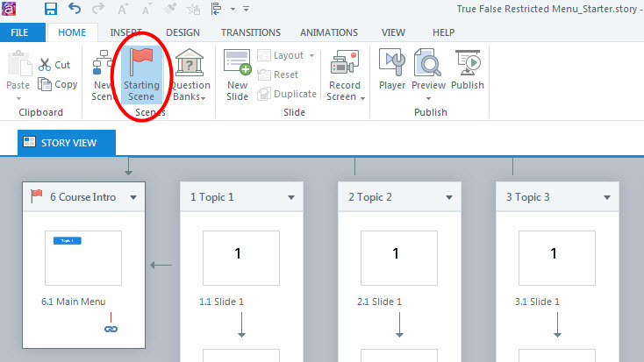Click the 3 Topic 3 scene title

(528, 197)
